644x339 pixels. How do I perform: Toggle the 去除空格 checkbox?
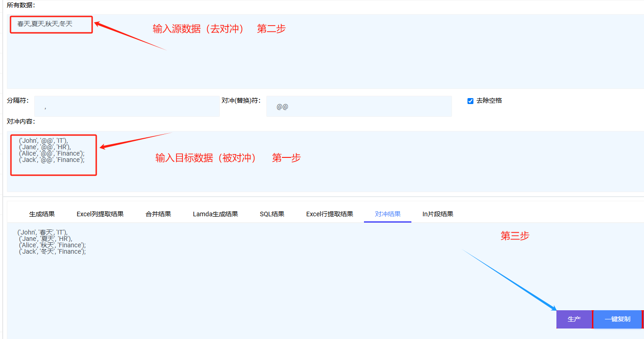470,101
